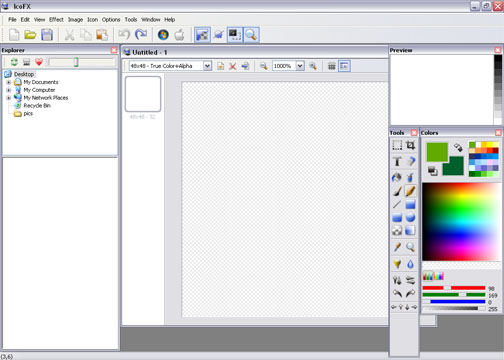The width and height of the screenshot is (504, 360).
Task: Select the 48x48 image thumbnail
Action: [143, 94]
